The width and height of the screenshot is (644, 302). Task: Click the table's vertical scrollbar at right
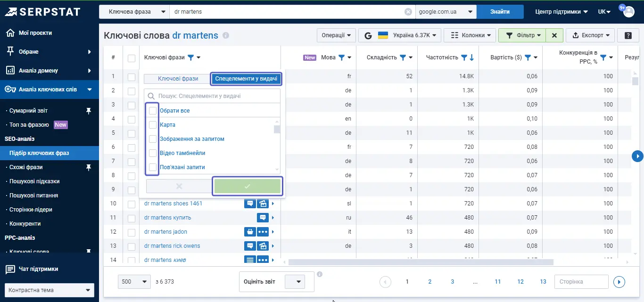coord(635,81)
